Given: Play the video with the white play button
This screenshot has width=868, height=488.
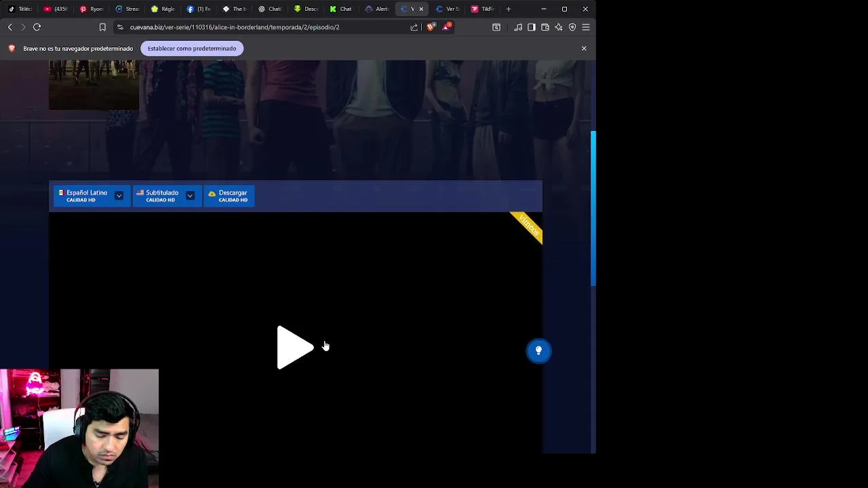Looking at the screenshot, I should (x=295, y=348).
